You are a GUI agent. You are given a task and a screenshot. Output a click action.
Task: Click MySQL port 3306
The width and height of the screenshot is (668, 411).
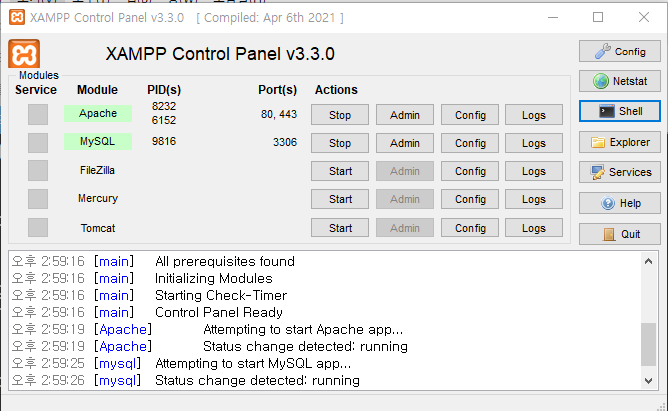285,142
